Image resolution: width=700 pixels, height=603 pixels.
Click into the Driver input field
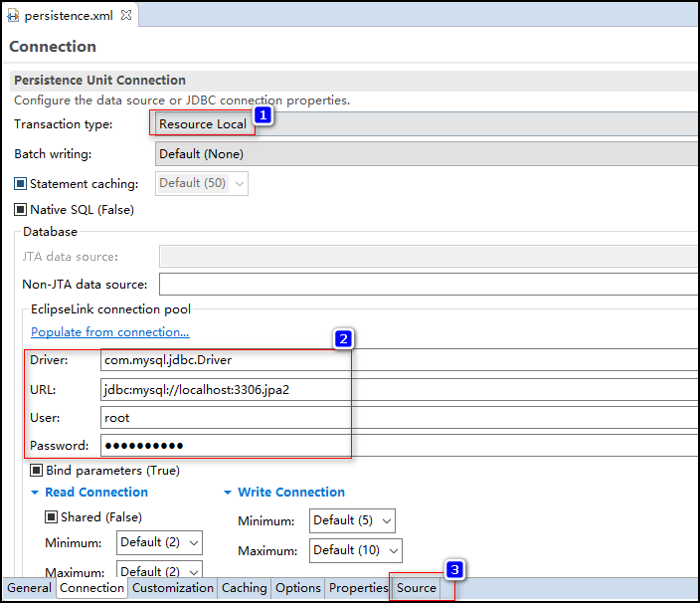point(400,360)
